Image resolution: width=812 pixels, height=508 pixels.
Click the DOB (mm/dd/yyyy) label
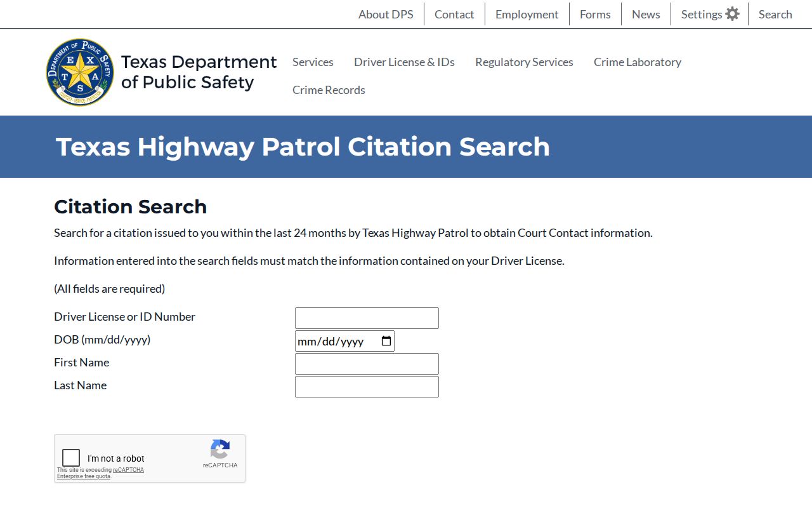click(102, 339)
